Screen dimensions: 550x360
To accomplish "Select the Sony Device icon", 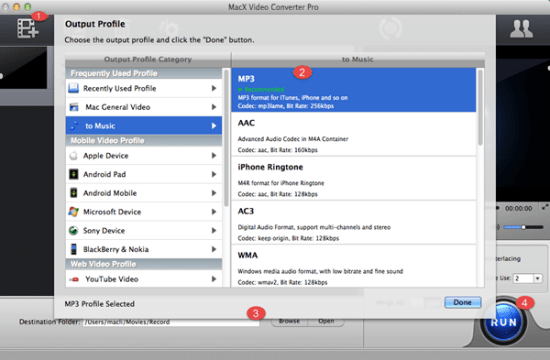I will pyautogui.click(x=73, y=231).
